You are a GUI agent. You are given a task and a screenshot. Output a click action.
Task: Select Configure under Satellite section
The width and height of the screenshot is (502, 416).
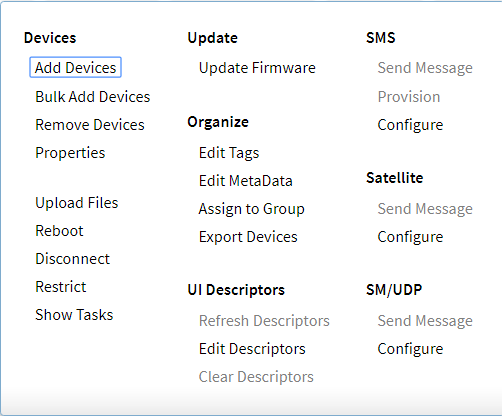pyautogui.click(x=410, y=237)
